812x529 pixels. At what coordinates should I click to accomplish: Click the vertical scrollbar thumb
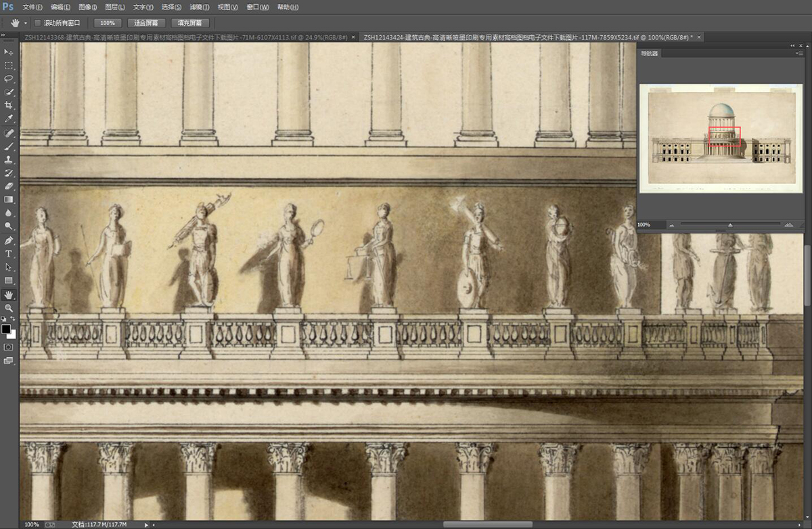point(808,274)
